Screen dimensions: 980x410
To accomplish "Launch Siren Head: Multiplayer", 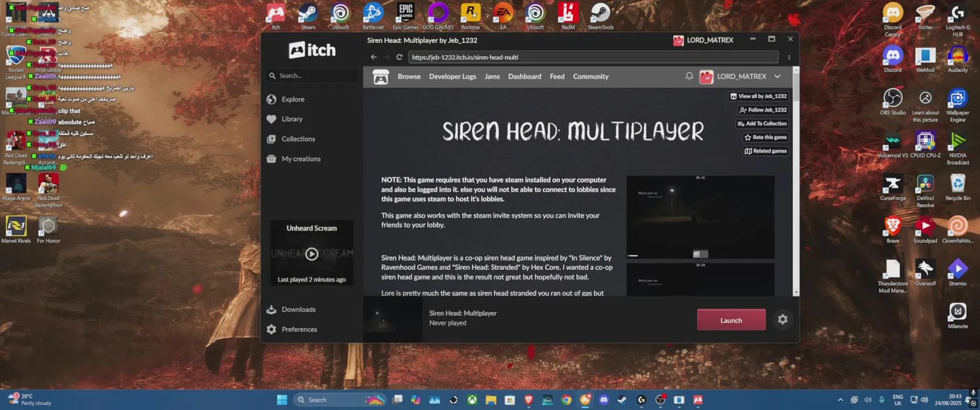I will [731, 320].
